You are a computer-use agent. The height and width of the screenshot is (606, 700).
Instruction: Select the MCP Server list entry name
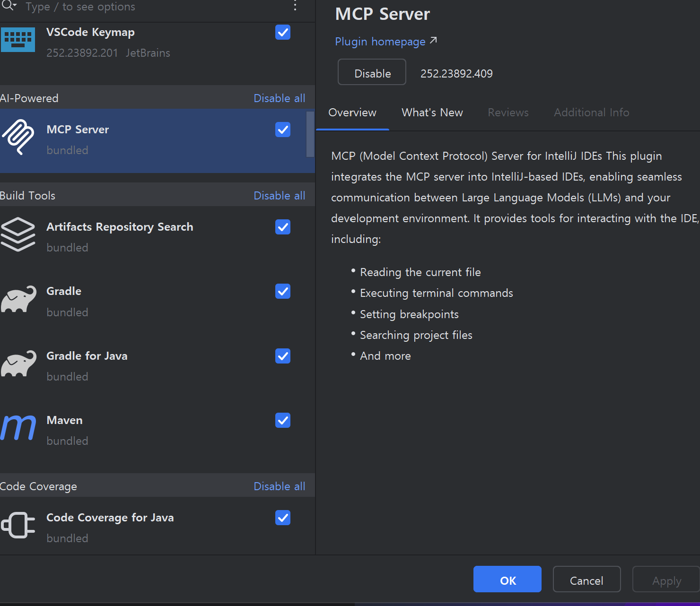pyautogui.click(x=78, y=130)
